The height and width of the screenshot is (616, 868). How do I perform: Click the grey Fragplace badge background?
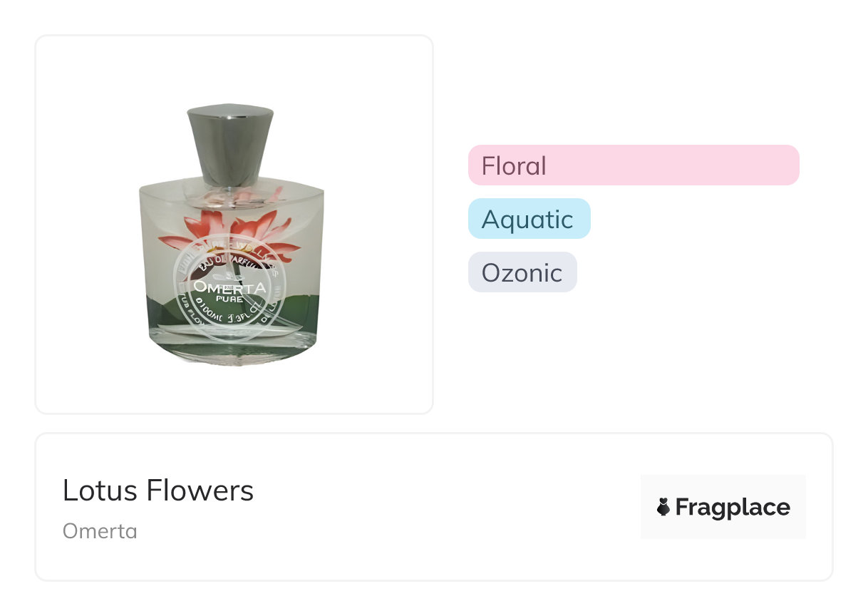click(x=723, y=485)
